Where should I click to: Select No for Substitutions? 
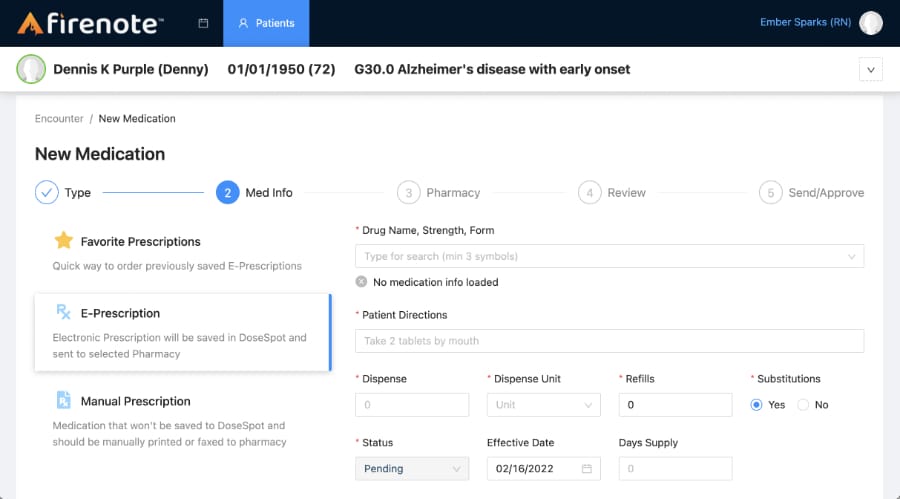pyautogui.click(x=803, y=405)
